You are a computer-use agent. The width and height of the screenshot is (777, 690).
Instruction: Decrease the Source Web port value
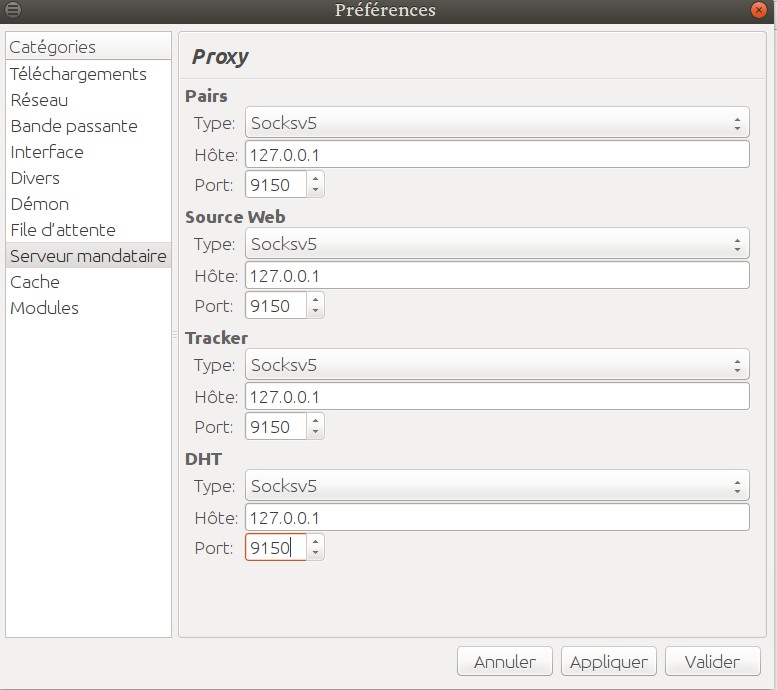[316, 311]
